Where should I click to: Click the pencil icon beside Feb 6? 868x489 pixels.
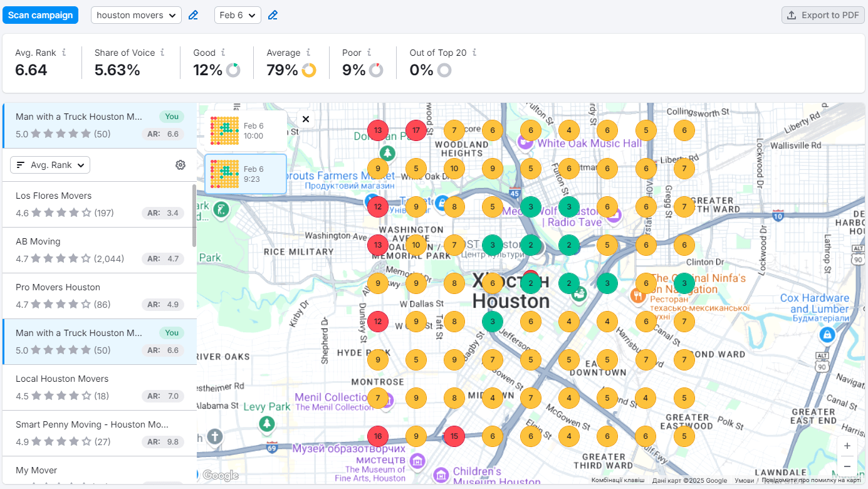point(273,15)
